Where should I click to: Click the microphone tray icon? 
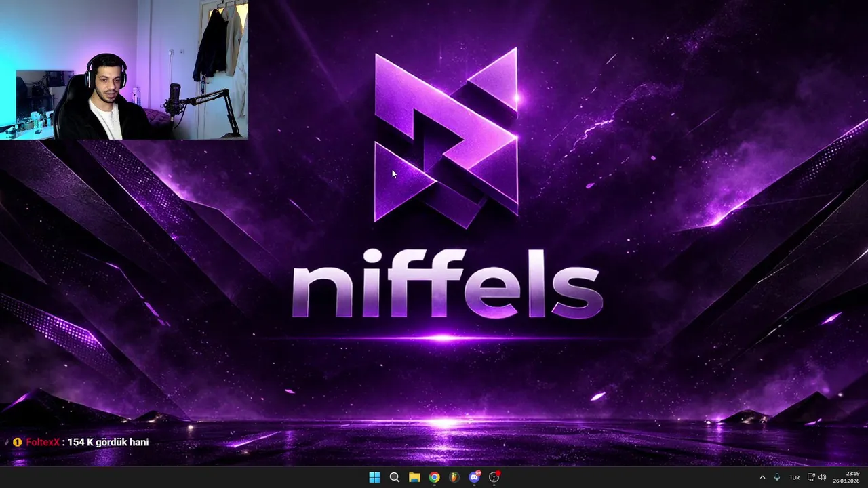(x=777, y=477)
